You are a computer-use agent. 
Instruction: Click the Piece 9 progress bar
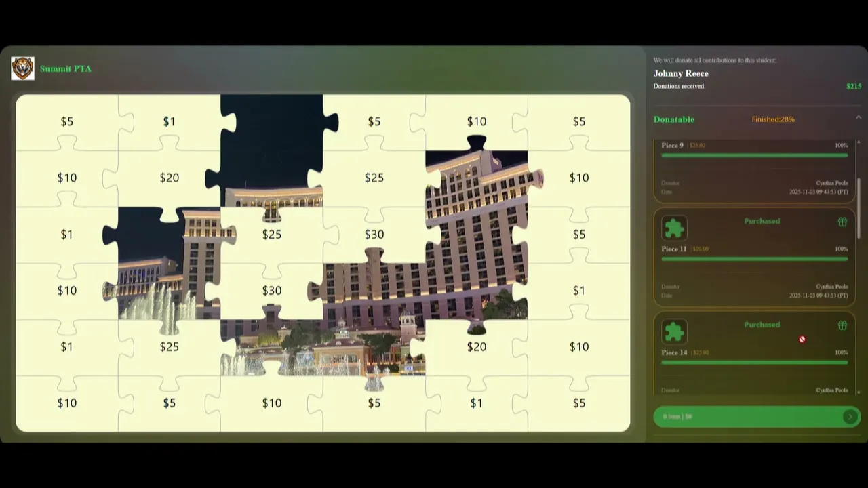[755, 155]
